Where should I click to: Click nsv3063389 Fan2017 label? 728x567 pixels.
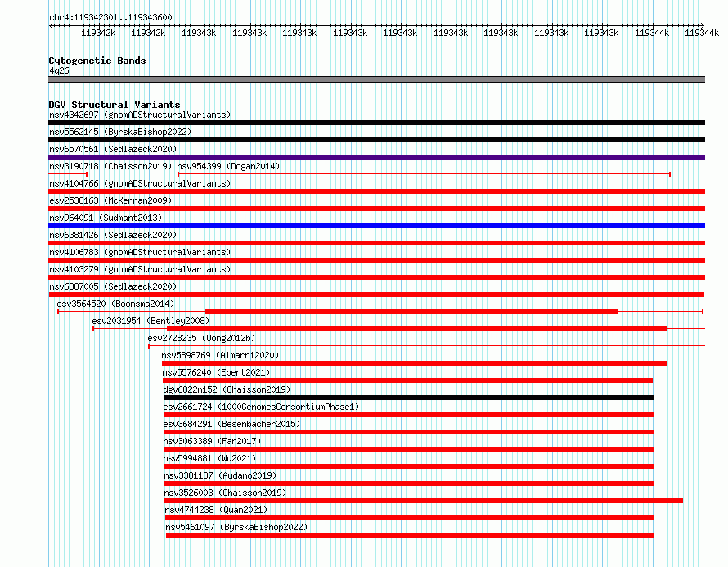(x=212, y=441)
